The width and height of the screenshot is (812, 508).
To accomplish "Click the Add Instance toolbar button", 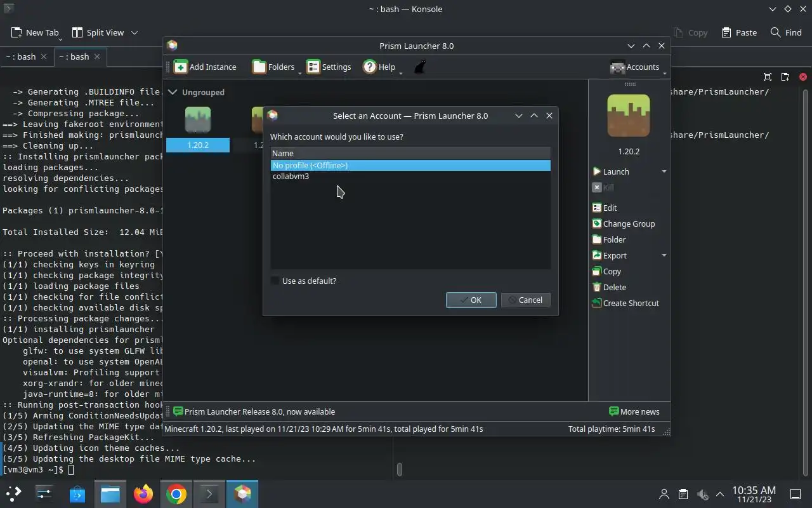I will click(x=205, y=67).
